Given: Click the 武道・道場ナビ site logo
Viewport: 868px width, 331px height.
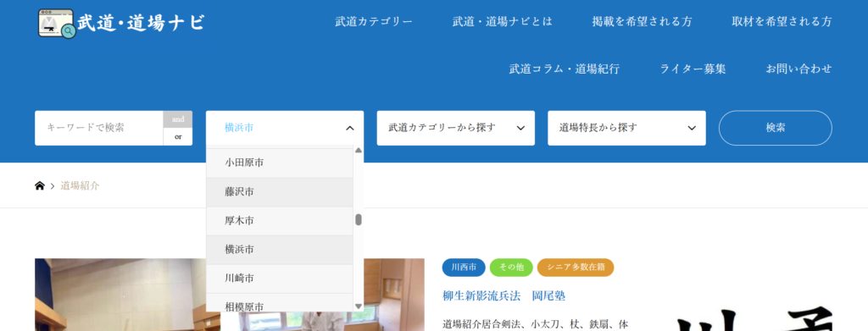Looking at the screenshot, I should click(x=121, y=23).
